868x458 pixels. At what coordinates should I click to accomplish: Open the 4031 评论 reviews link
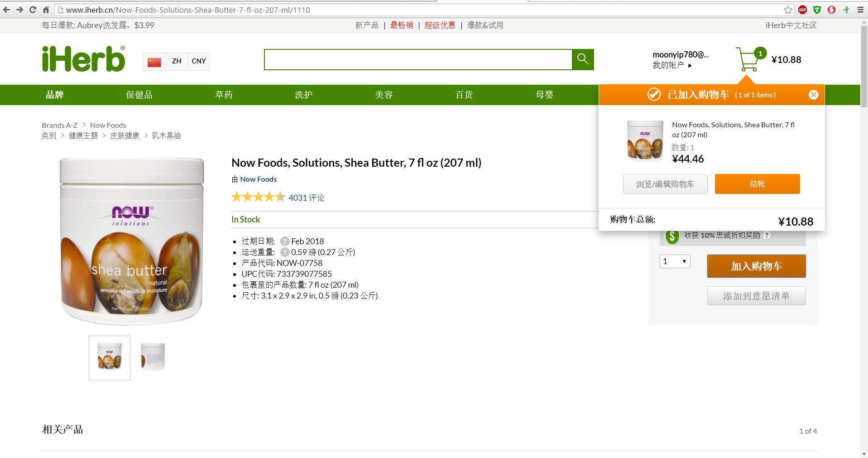click(x=306, y=198)
